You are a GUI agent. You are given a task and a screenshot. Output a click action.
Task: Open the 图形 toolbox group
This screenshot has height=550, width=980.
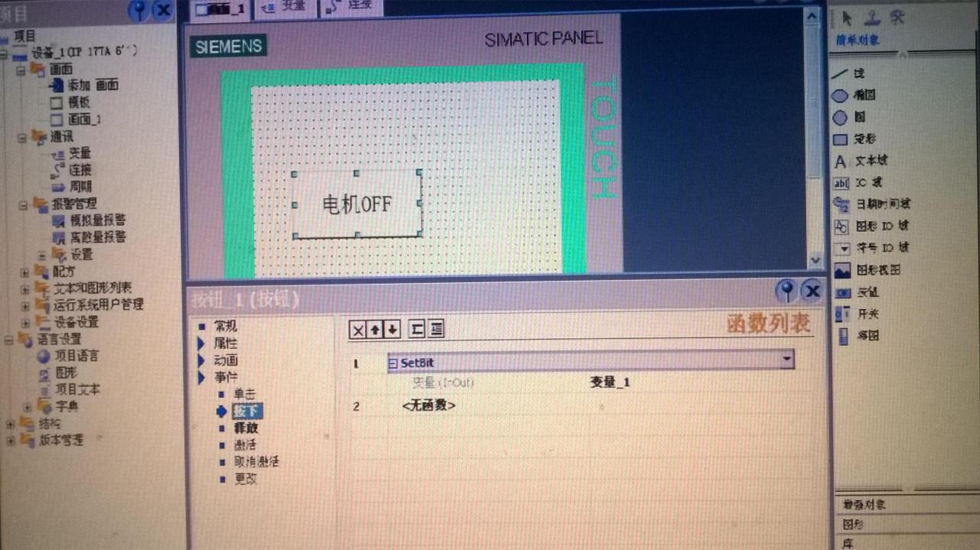pos(854,525)
